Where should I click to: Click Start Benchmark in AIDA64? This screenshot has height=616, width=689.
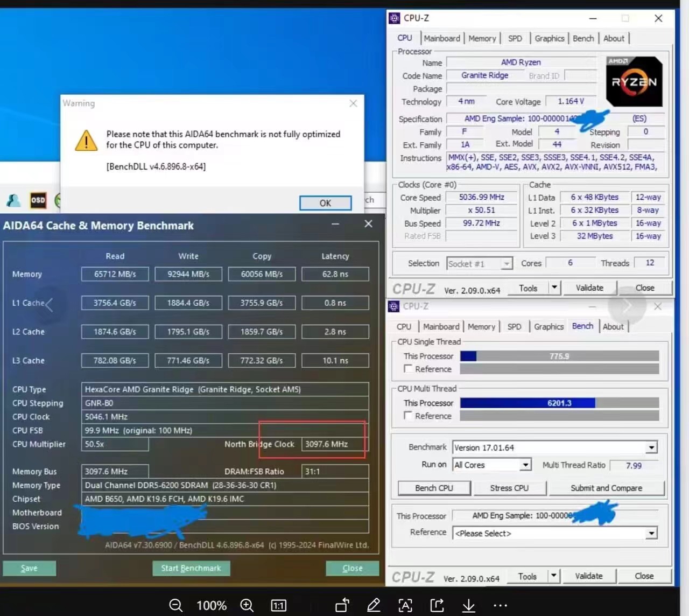coord(191,568)
